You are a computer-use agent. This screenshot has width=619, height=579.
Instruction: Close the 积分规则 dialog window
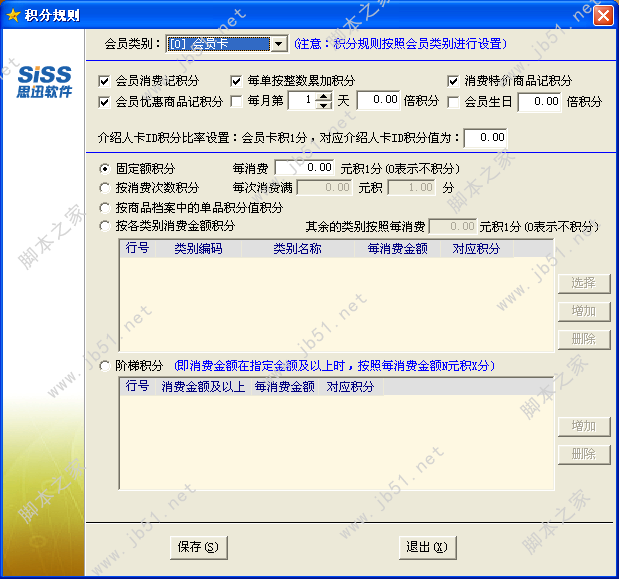tap(603, 16)
